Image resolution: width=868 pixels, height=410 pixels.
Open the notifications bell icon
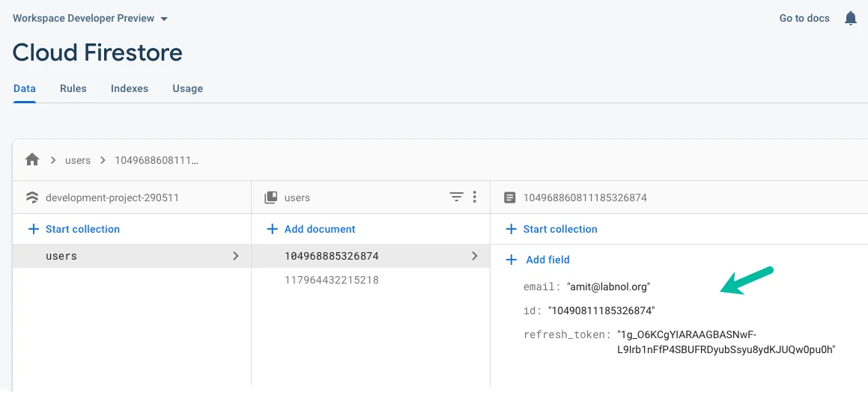click(850, 18)
